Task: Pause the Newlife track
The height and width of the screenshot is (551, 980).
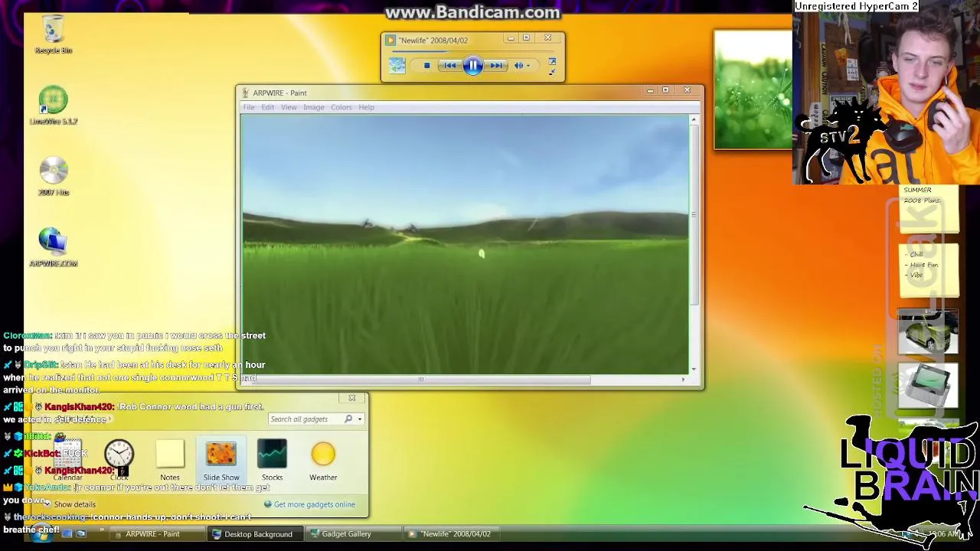Action: pos(473,66)
